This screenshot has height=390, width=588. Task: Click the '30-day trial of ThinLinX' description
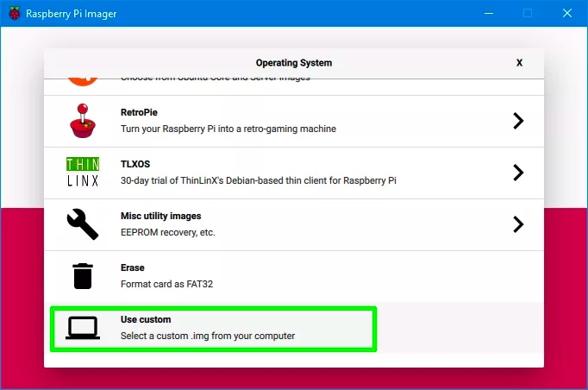click(258, 180)
